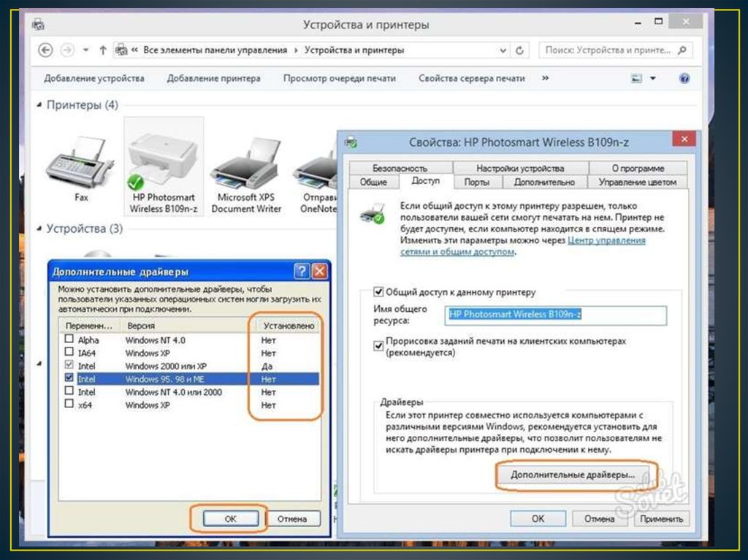Expand the toolbar overflow chevron
This screenshot has width=748, height=560.
[x=546, y=78]
